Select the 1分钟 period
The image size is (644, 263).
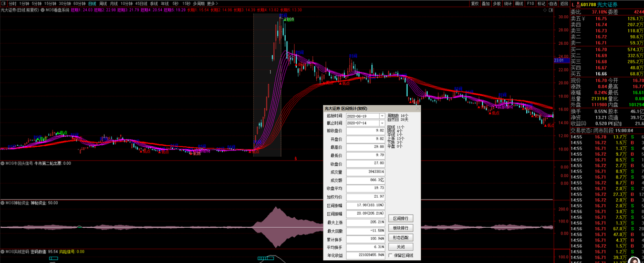coord(24,3)
